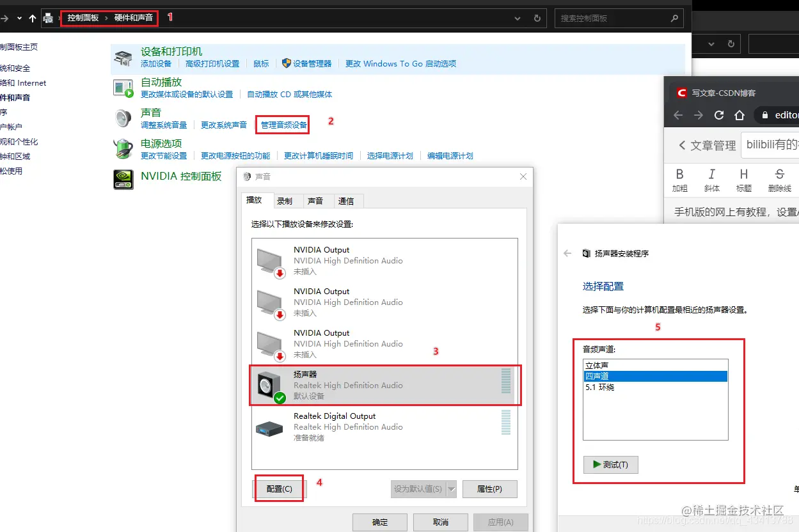Open the NVIDIA 控制面板 heading link
The width and height of the screenshot is (799, 532).
(181, 176)
